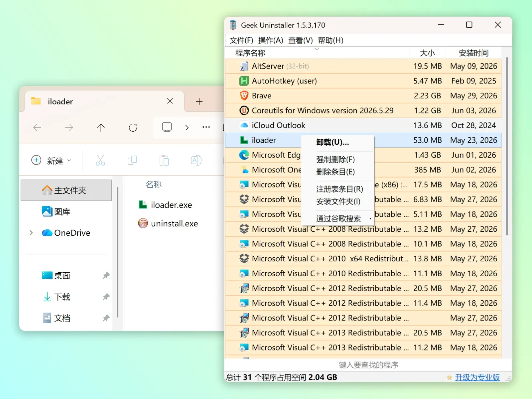
Task: Click the Cut scissors icon in Explorer
Action: (x=100, y=160)
